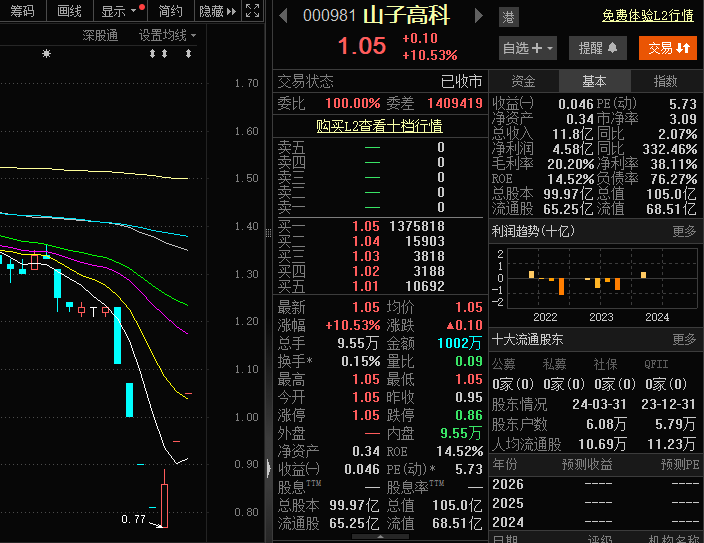Open the 购买L2查看十档行情 link

(379, 126)
